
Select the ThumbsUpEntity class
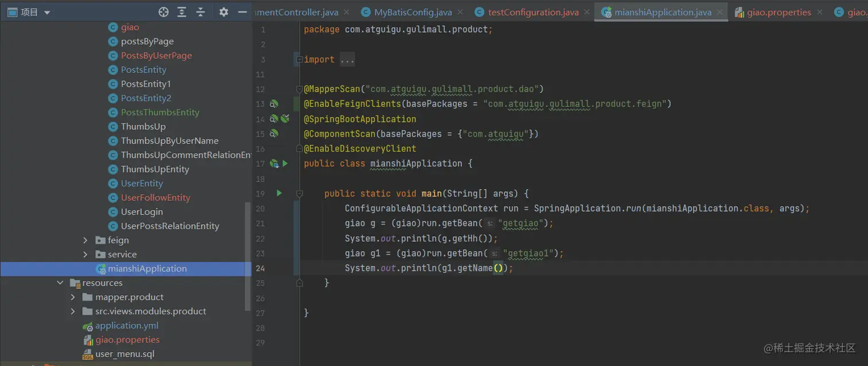coord(155,169)
